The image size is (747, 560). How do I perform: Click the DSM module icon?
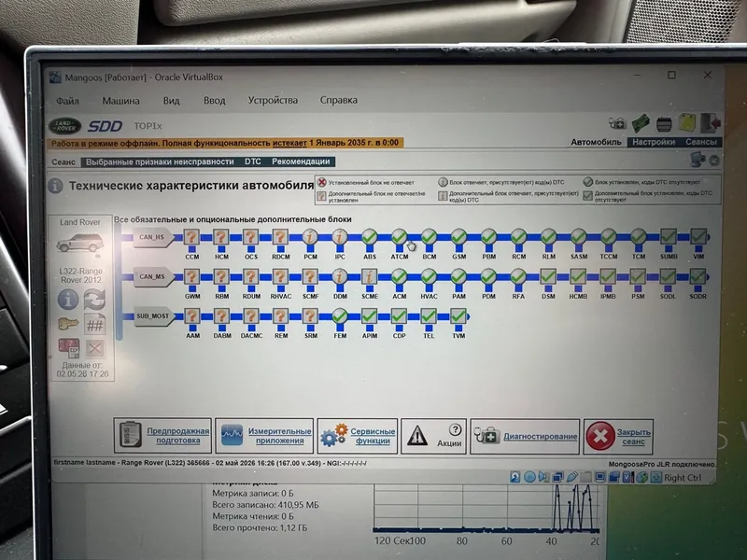tap(548, 276)
